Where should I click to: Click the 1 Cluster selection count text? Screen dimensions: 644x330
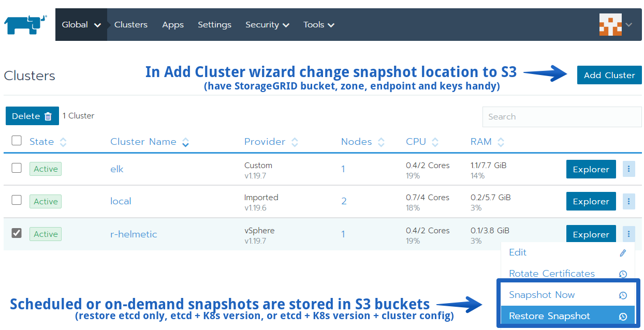click(x=78, y=116)
